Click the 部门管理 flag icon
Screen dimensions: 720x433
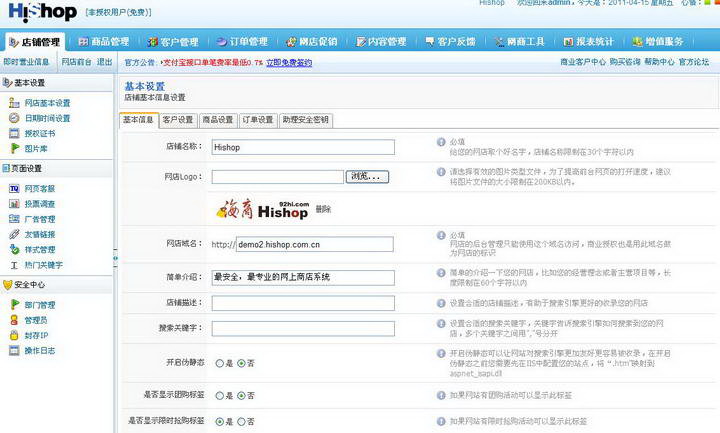pyautogui.click(x=15, y=304)
